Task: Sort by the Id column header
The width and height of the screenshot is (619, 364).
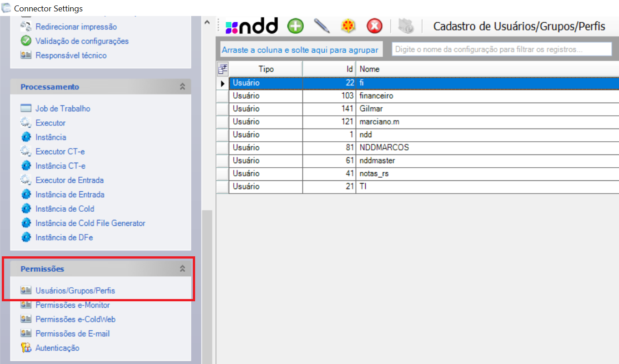Action: (x=329, y=69)
